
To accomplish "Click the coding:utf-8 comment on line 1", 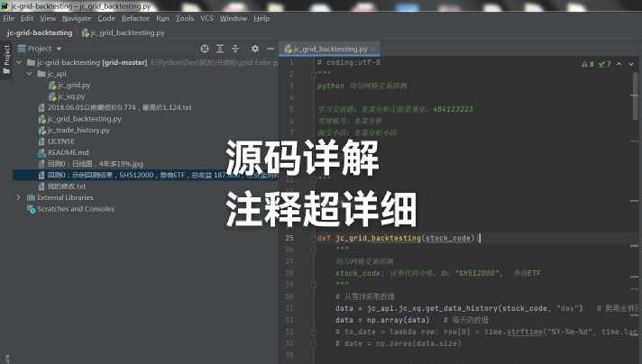I will coord(349,62).
